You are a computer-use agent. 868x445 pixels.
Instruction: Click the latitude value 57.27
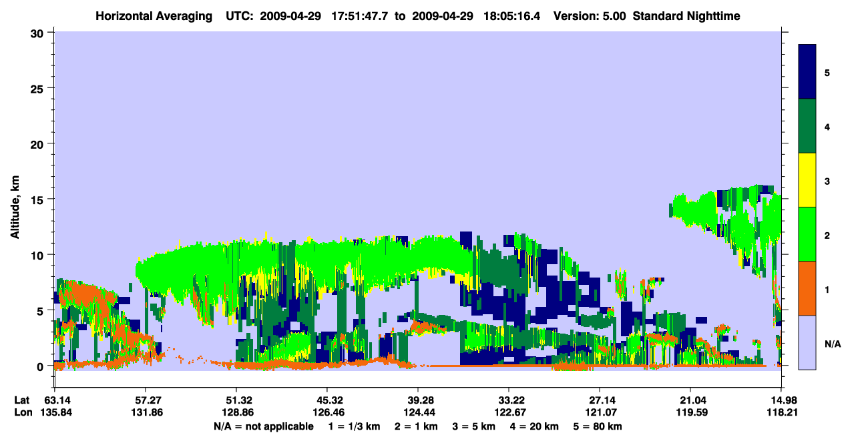click(145, 400)
